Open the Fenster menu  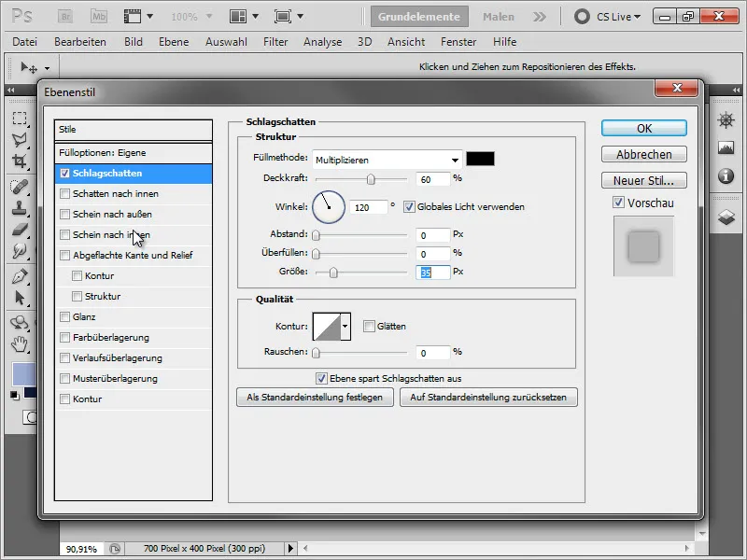point(458,42)
